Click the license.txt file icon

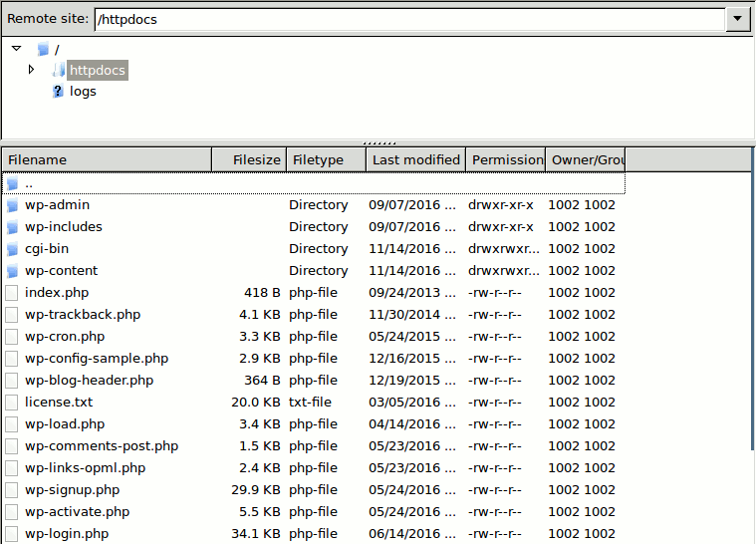tap(12, 403)
